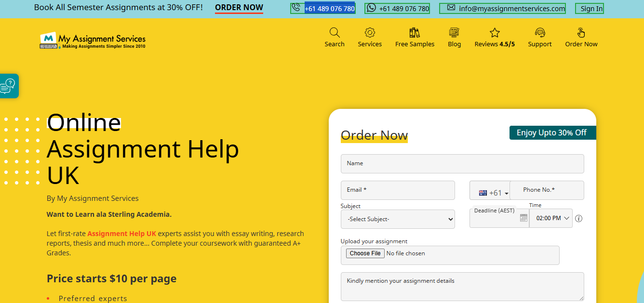Click 'Online Assignment Help UK' heading
The height and width of the screenshot is (303, 644).
click(143, 149)
